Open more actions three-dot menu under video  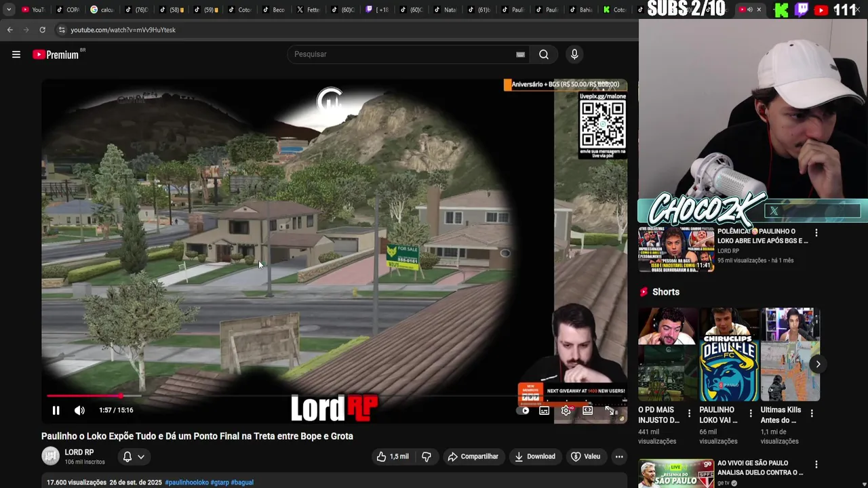[x=619, y=457]
